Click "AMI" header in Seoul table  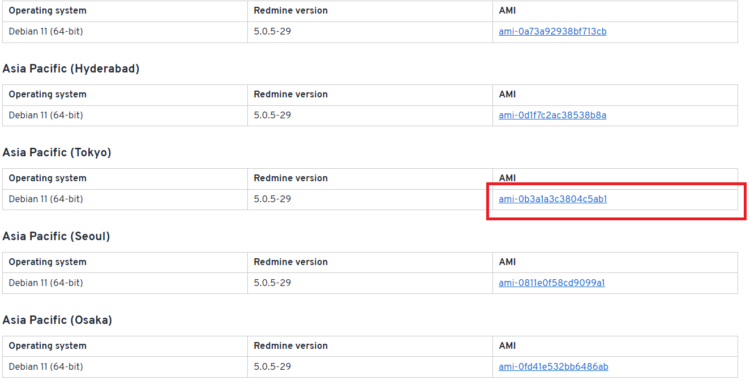tap(507, 262)
